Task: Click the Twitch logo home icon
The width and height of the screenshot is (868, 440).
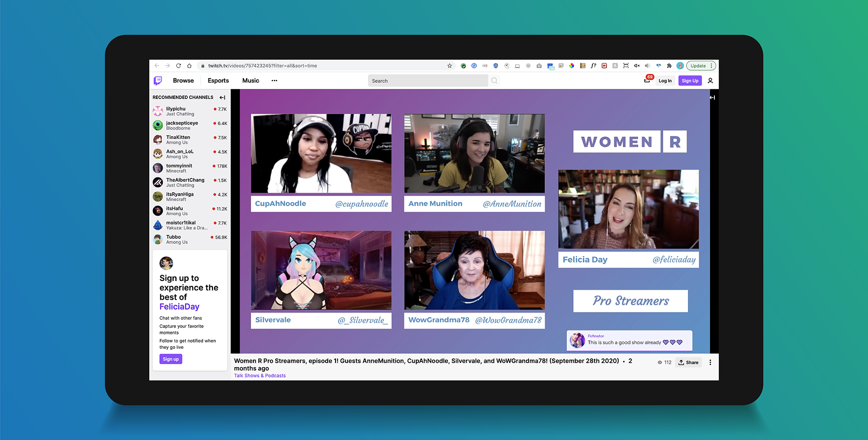Action: tap(158, 81)
